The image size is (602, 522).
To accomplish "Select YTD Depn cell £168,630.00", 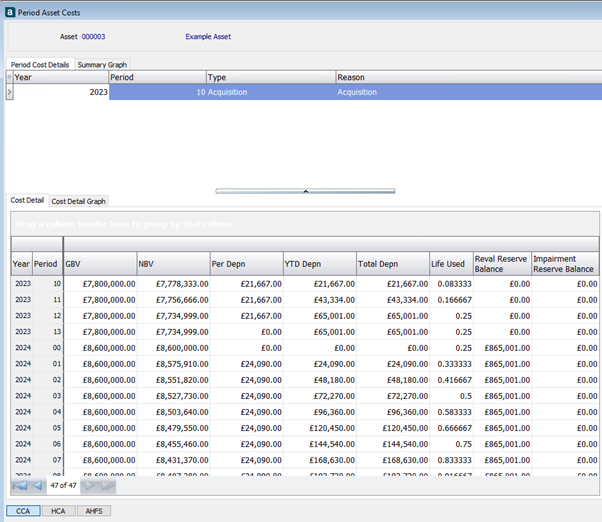I will (x=320, y=460).
